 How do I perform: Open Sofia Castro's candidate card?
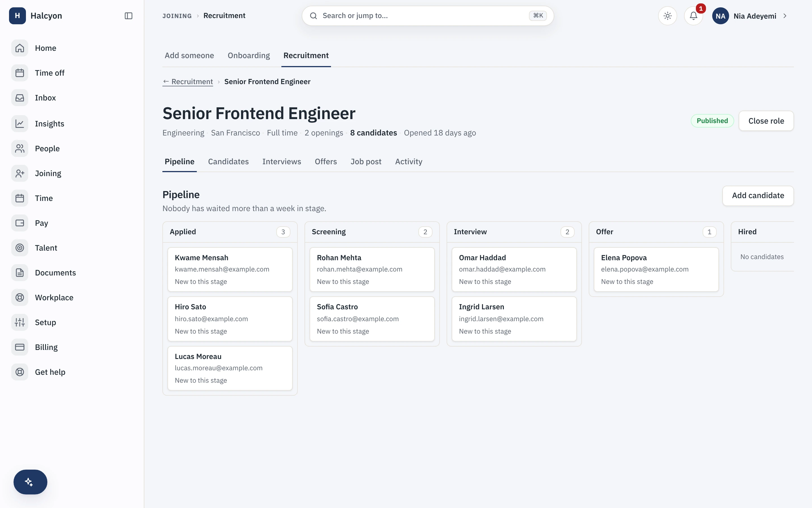tap(372, 319)
